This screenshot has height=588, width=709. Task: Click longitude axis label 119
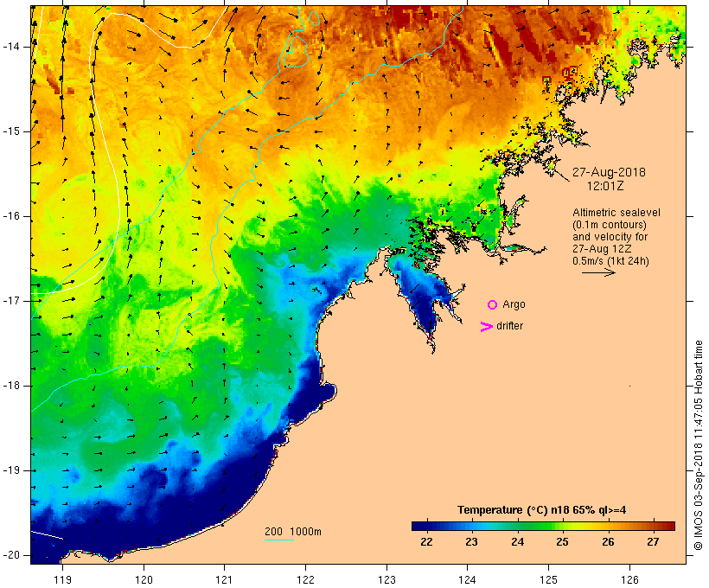62,579
